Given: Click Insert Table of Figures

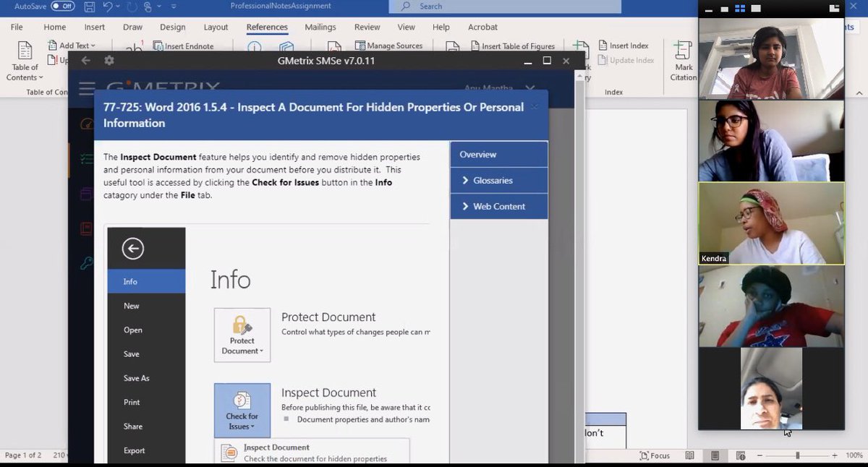Looking at the screenshot, I should click(512, 46).
